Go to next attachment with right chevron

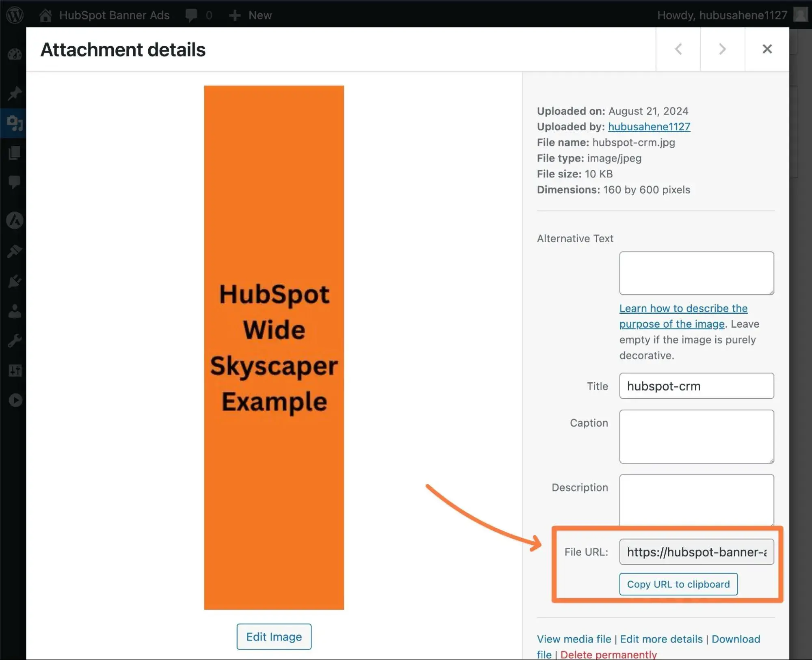(x=723, y=49)
